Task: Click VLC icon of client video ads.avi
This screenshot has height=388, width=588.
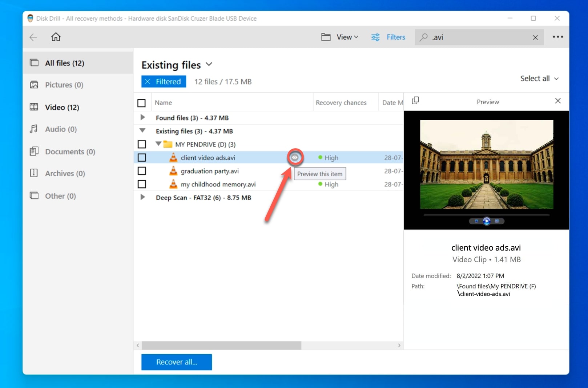Action: click(173, 157)
